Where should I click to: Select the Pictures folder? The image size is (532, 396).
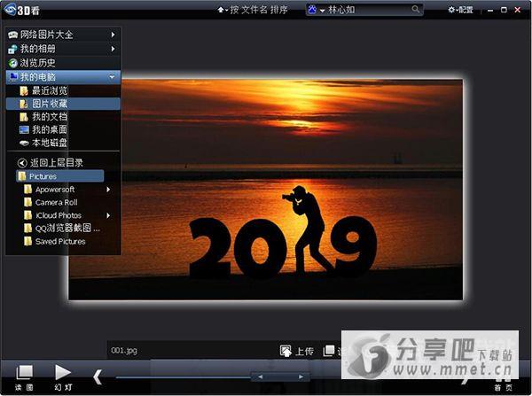click(59, 176)
